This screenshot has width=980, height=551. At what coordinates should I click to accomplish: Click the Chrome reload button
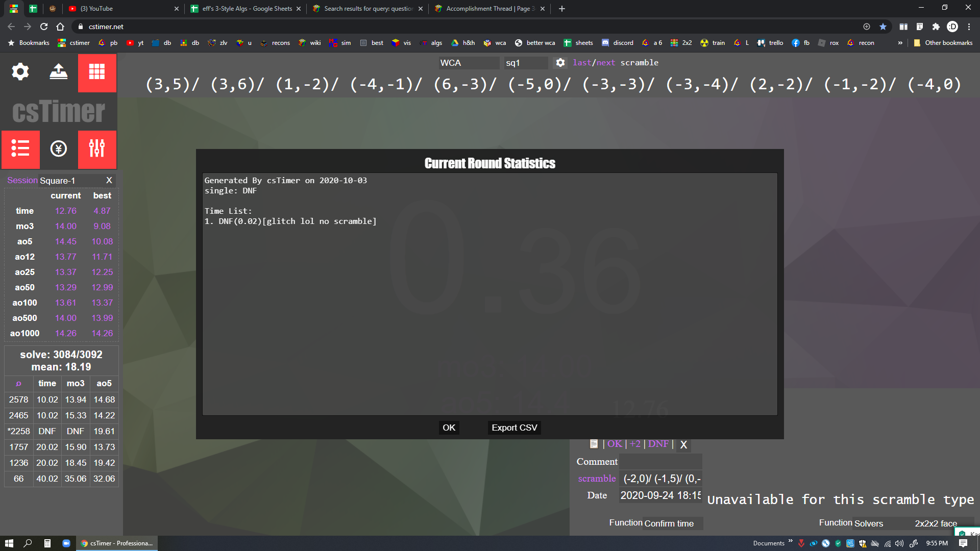click(44, 27)
